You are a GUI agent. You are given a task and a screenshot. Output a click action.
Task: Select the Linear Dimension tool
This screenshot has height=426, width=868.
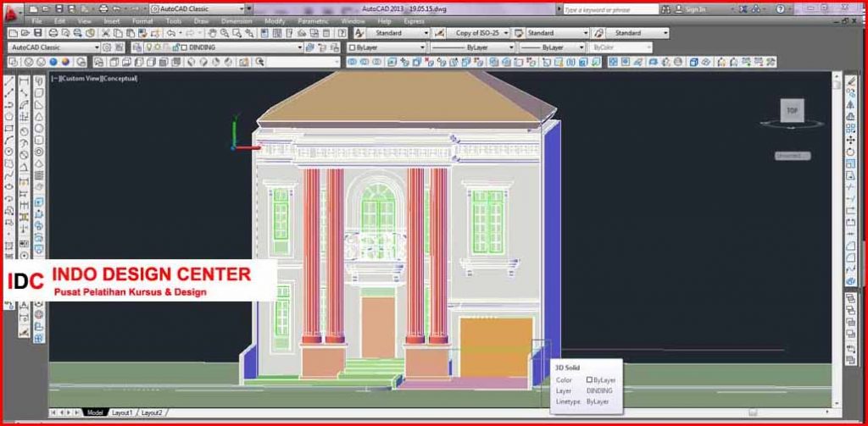click(x=25, y=82)
